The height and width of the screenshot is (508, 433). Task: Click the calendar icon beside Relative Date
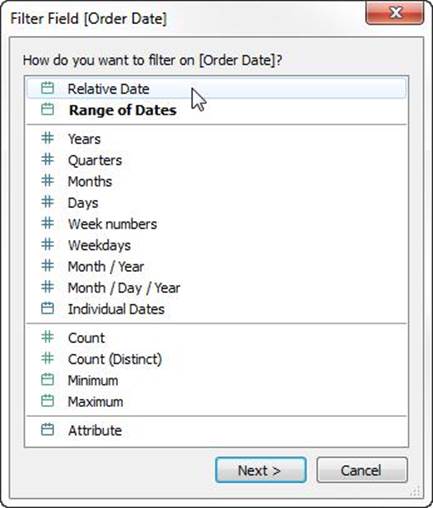tap(47, 88)
